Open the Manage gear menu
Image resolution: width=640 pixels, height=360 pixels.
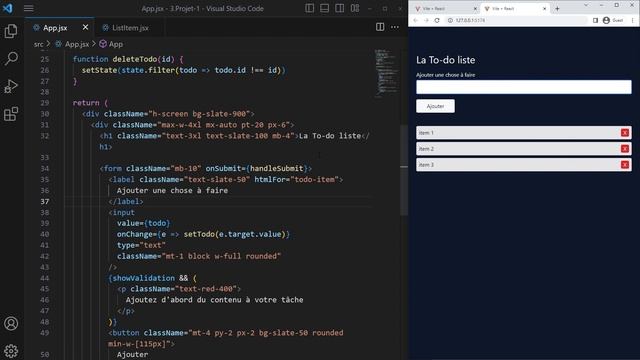11,351
